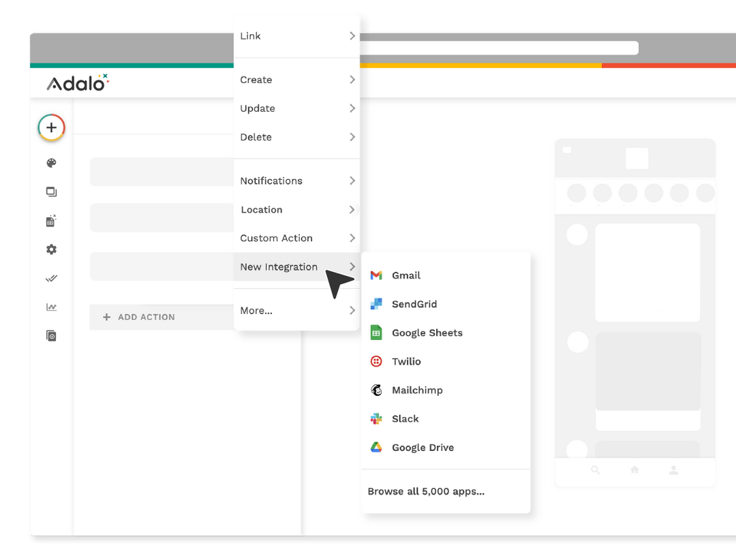Image resolution: width=736 pixels, height=560 pixels.
Task: Click the version copies icon in sidebar
Action: pos(51,335)
